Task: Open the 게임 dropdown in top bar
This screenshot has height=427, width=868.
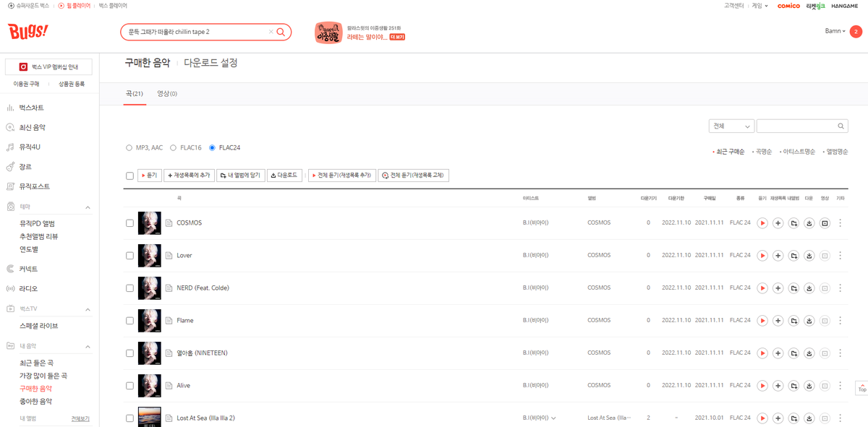Action: click(759, 6)
